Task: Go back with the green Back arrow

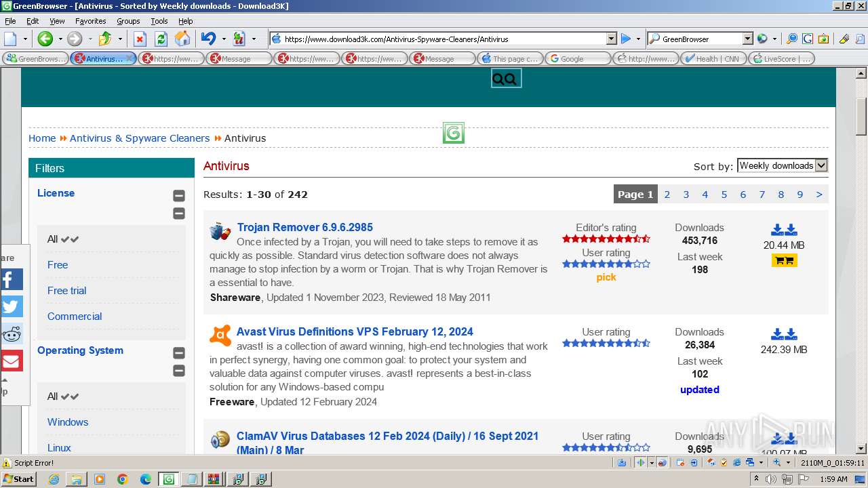Action: [45, 39]
